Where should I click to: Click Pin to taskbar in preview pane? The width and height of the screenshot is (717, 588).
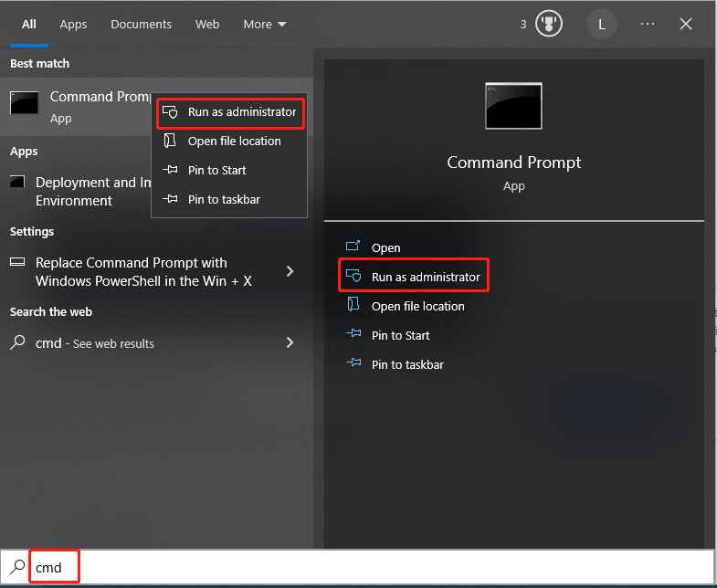[x=407, y=365]
